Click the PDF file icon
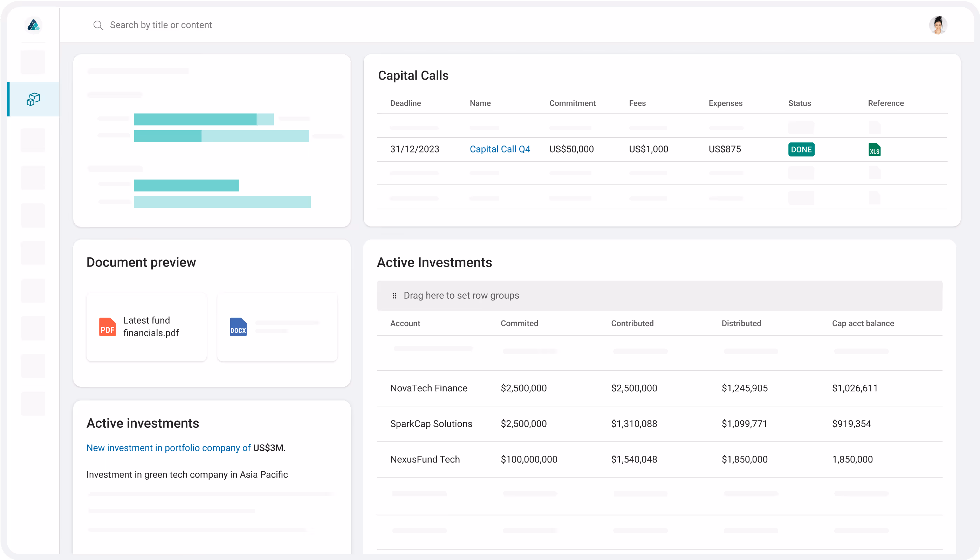The image size is (980, 560). tap(107, 327)
